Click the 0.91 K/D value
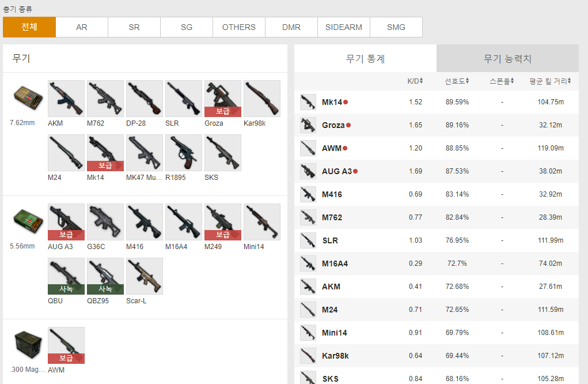The width and height of the screenshot is (588, 384). click(415, 333)
